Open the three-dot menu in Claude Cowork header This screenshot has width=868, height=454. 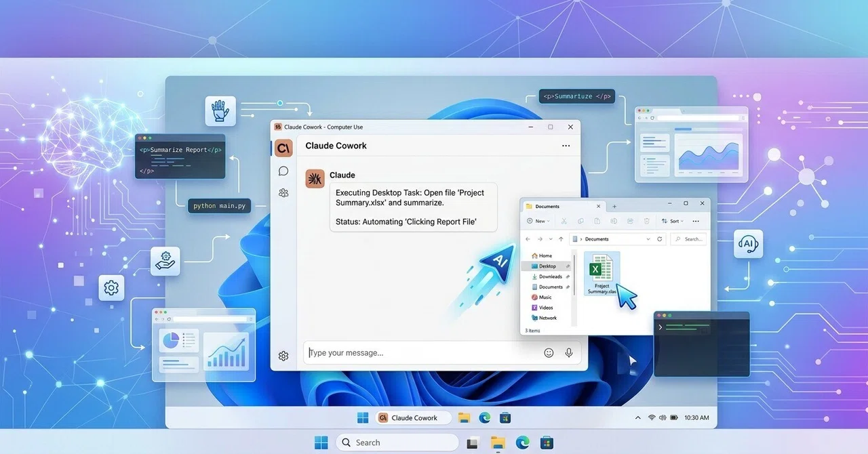(566, 146)
